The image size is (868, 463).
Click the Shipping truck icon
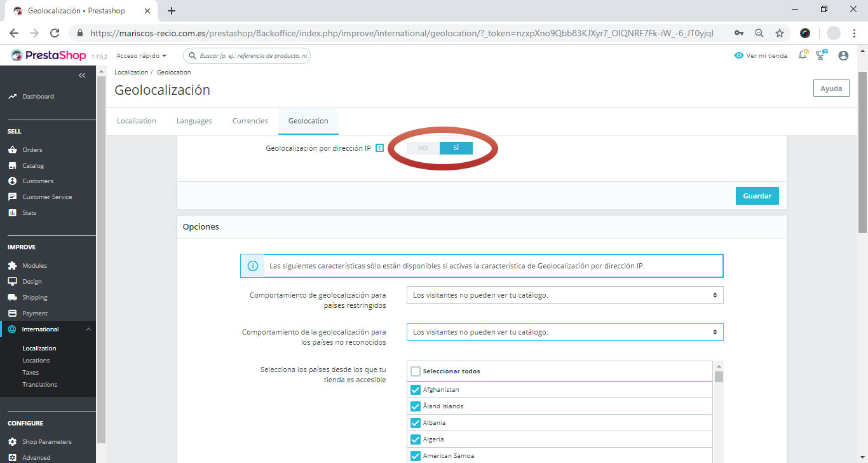point(12,298)
